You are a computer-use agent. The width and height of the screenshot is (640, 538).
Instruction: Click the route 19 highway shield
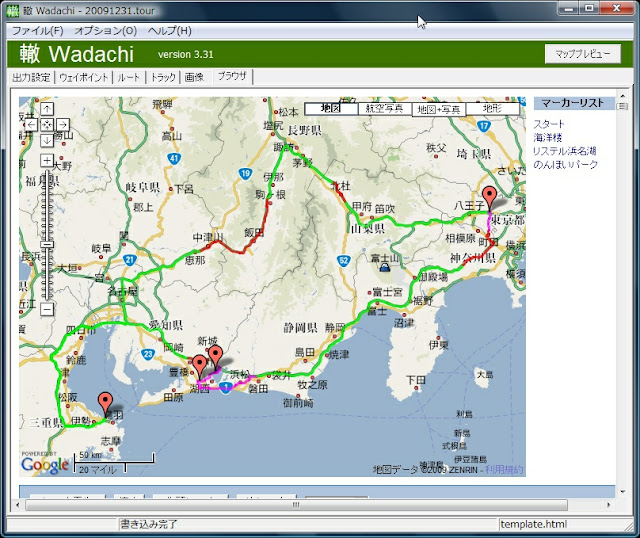click(x=245, y=174)
